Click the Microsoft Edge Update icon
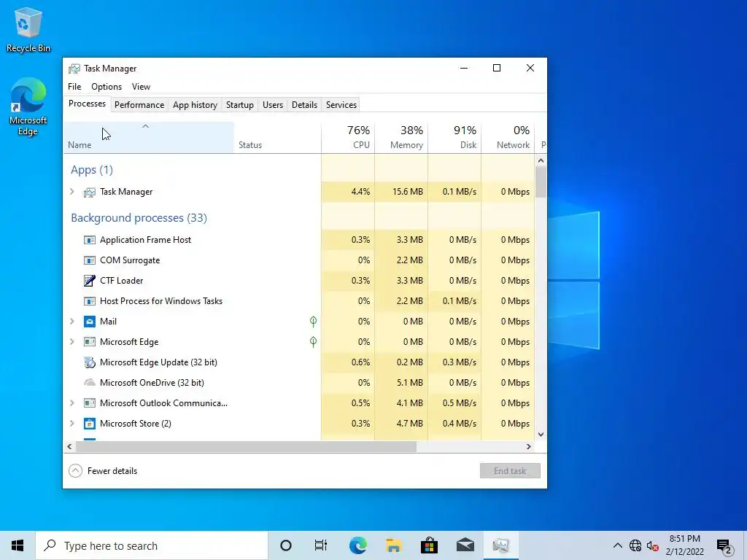 (89, 362)
